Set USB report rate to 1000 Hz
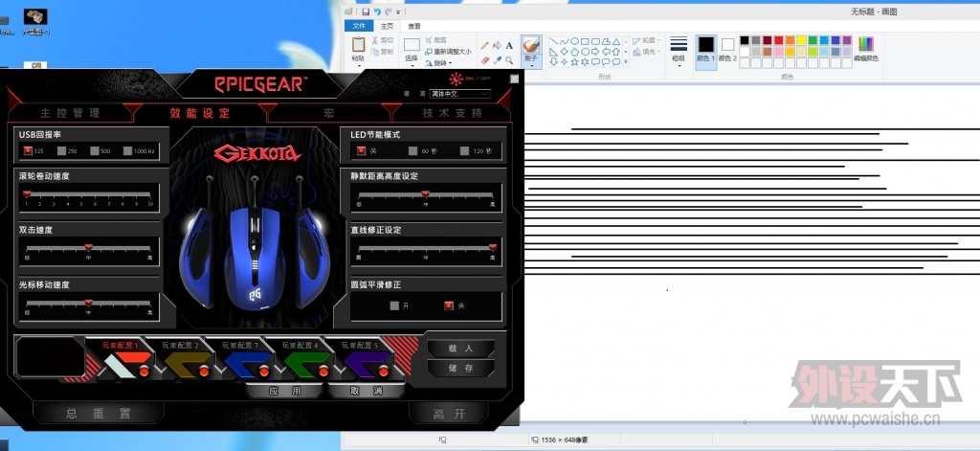Image resolution: width=980 pixels, height=451 pixels. click(127, 150)
